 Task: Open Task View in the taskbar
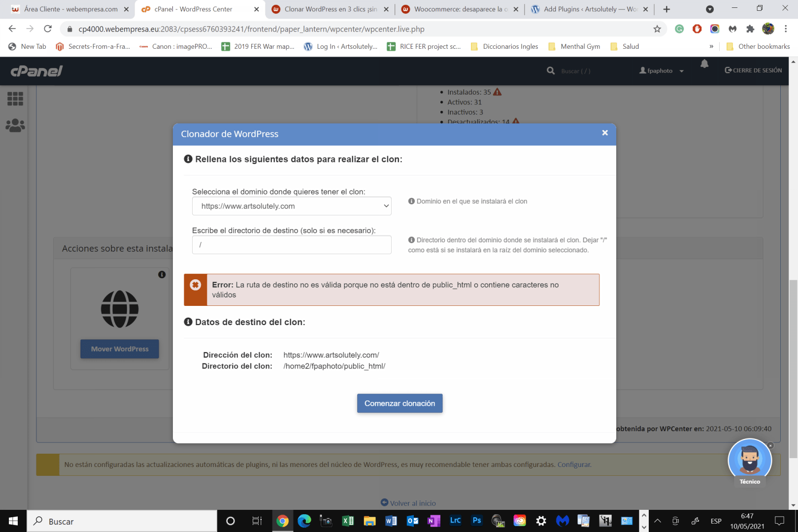pos(257,521)
